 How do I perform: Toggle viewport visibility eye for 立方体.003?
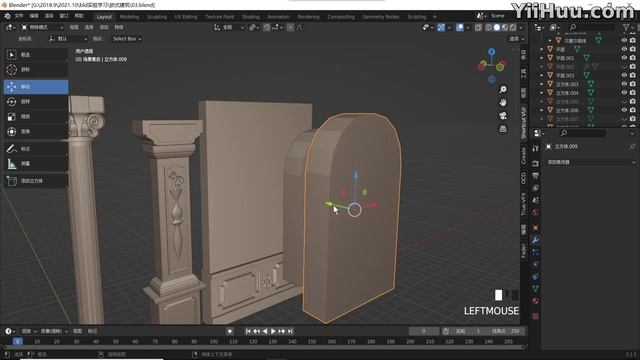(624, 84)
